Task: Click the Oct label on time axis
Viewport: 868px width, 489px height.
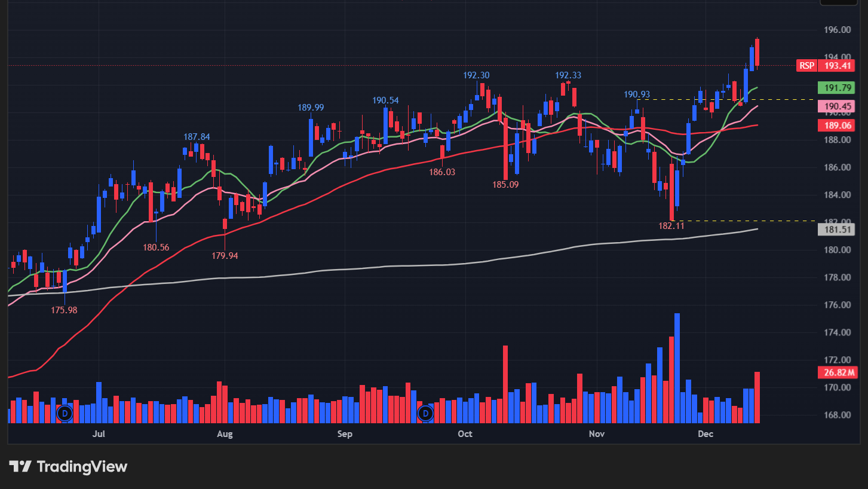Action: coord(465,433)
